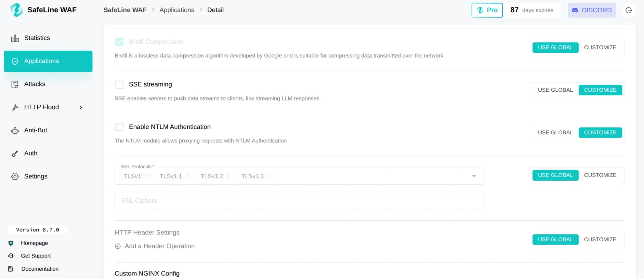Open the Statistics menu item
The image size is (644, 279).
(x=48, y=38)
